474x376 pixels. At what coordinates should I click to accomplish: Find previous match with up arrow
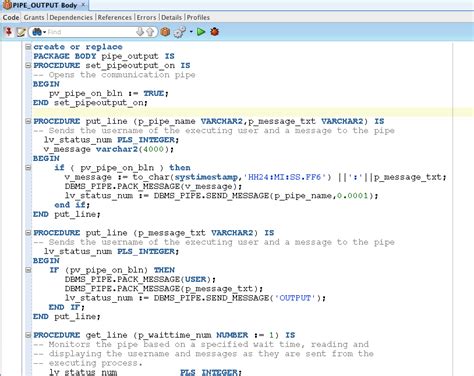pyautogui.click(x=150, y=32)
